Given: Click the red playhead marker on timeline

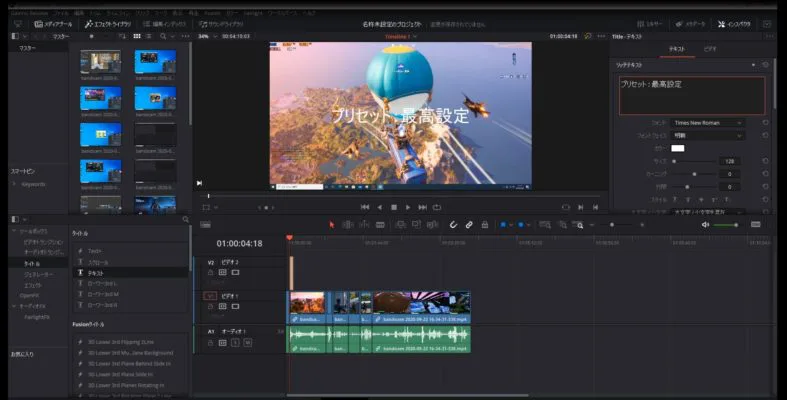Looking at the screenshot, I should [289, 238].
